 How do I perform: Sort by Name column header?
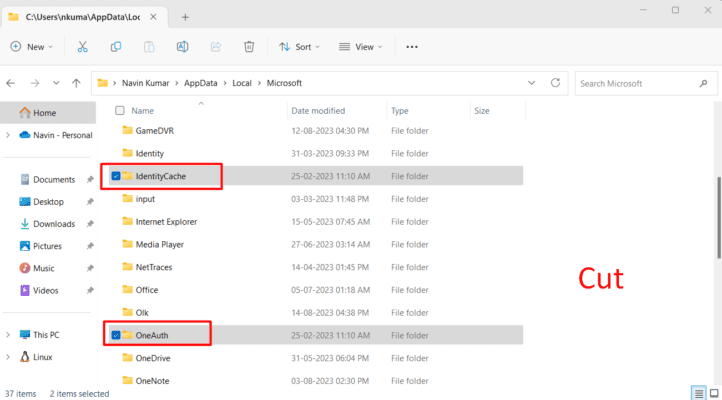coord(143,110)
